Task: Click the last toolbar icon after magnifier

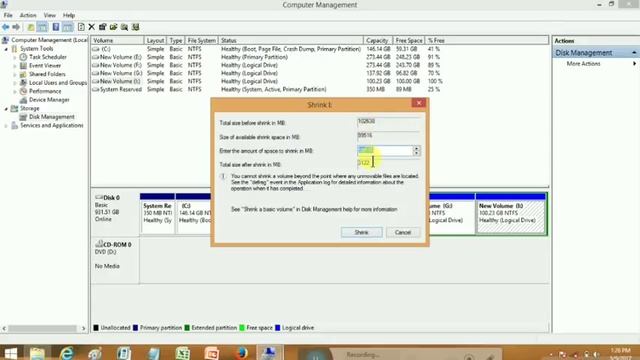Action: pyautogui.click(x=136, y=27)
